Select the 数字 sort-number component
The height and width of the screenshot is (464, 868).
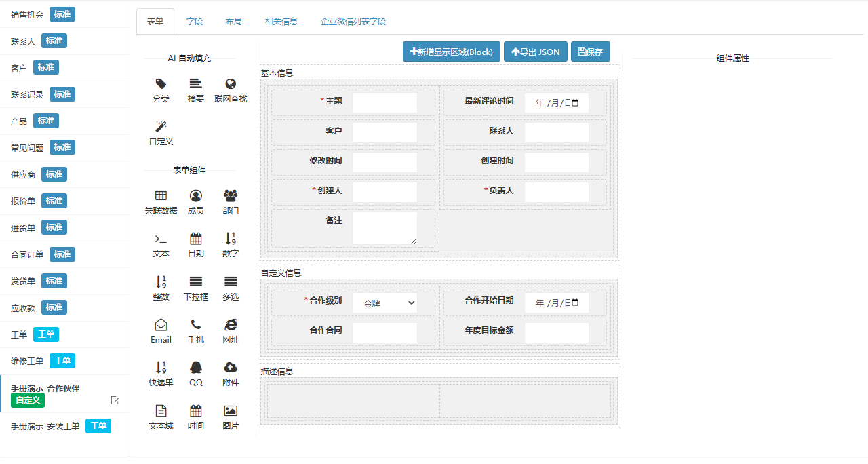(x=231, y=245)
